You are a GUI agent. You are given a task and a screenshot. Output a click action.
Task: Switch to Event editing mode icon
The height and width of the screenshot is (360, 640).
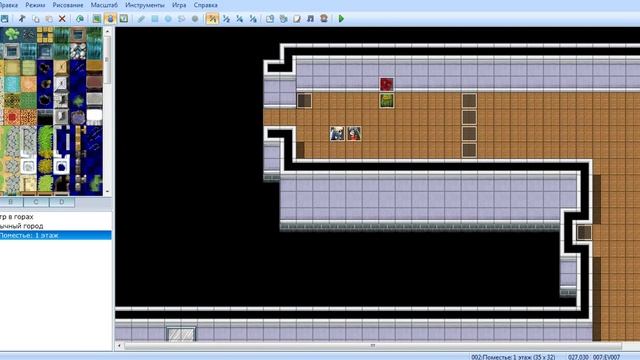[x=110, y=19]
